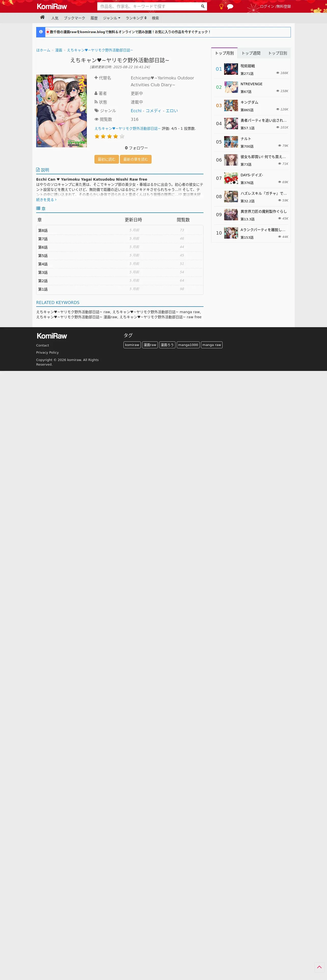Open the 検索 menu item
The height and width of the screenshot is (980, 327).
[x=155, y=18]
